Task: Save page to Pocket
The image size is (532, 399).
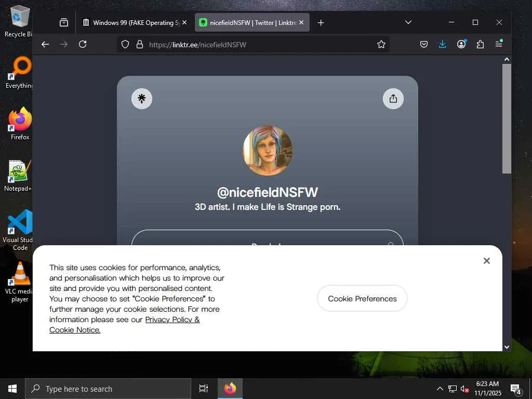Action: (x=424, y=44)
